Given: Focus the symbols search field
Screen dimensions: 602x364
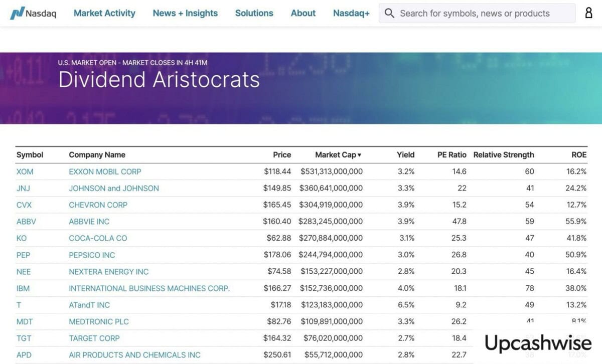Looking at the screenshot, I should [x=477, y=14].
